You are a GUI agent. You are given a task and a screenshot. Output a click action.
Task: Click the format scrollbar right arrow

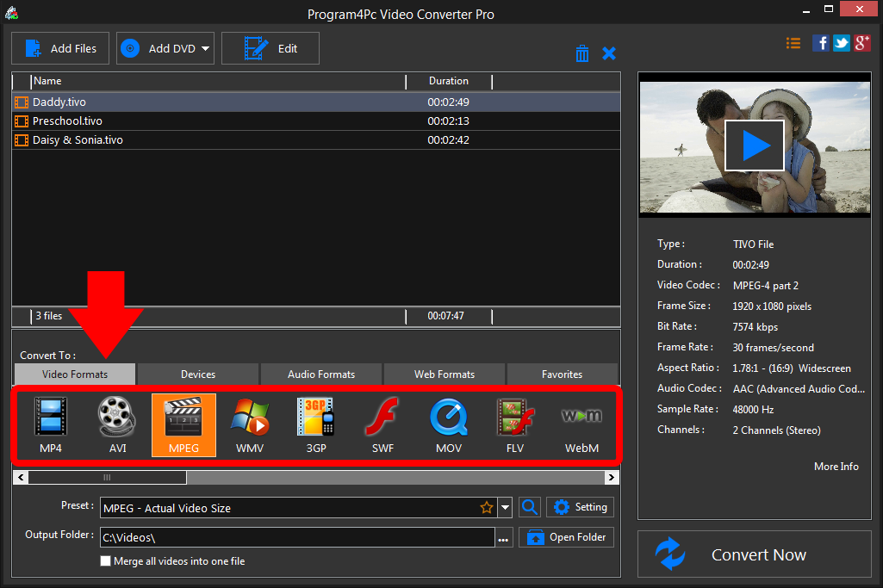point(612,478)
